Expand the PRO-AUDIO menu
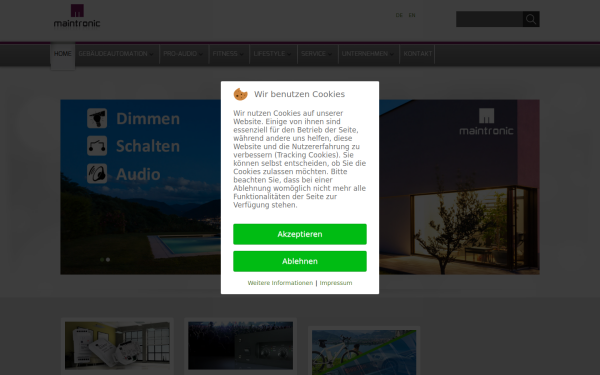The width and height of the screenshot is (600, 375). pos(183,54)
